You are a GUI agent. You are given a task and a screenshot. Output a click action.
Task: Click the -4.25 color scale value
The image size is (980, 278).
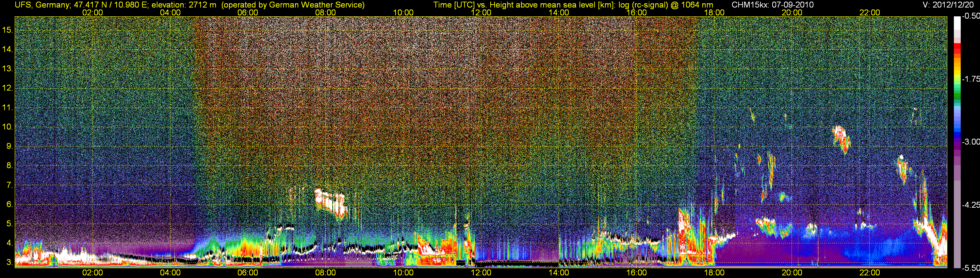tap(971, 205)
